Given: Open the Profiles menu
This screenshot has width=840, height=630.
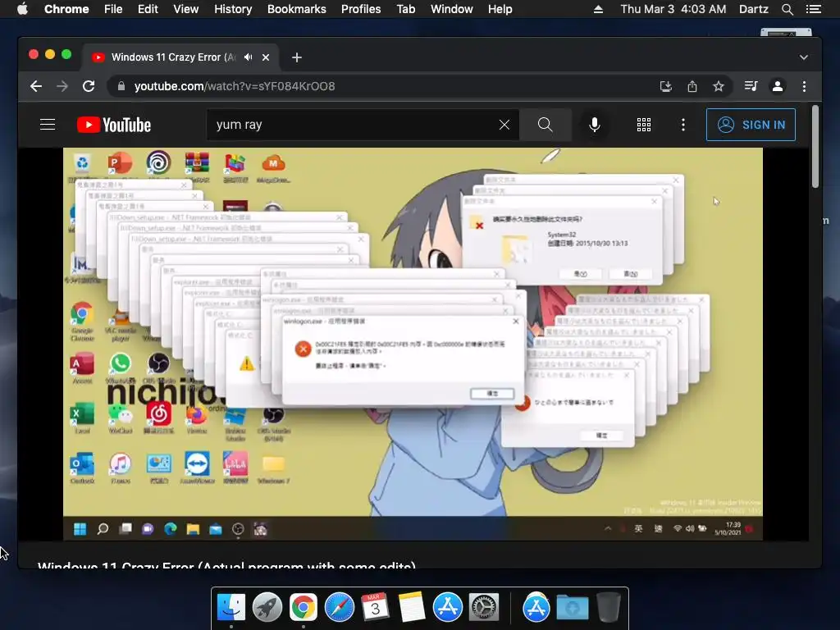Looking at the screenshot, I should (x=361, y=9).
